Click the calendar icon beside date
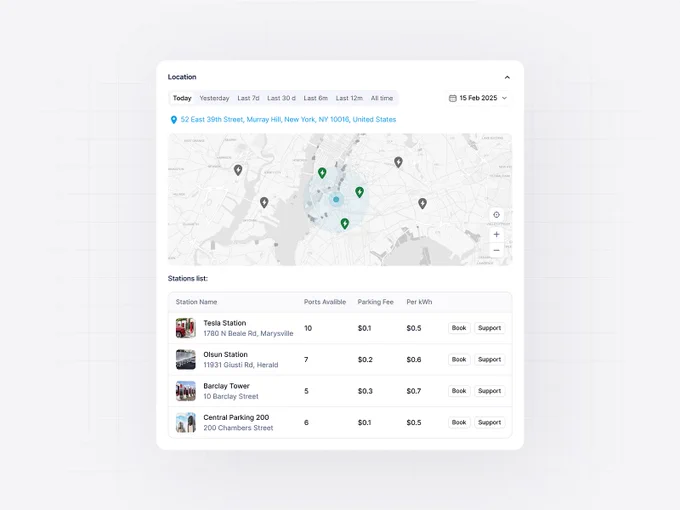The height and width of the screenshot is (510, 680). pyautogui.click(x=452, y=98)
